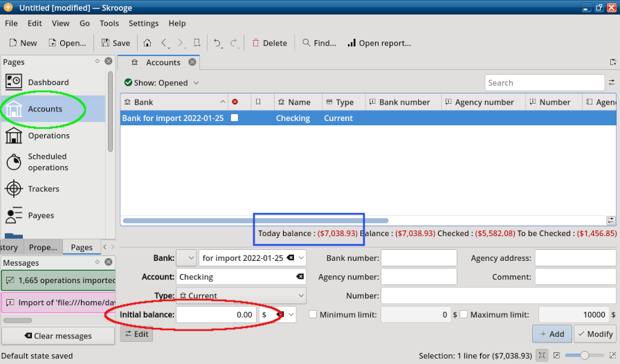Close the Pages dock panel
The width and height of the screenshot is (620, 364).
[109, 62]
